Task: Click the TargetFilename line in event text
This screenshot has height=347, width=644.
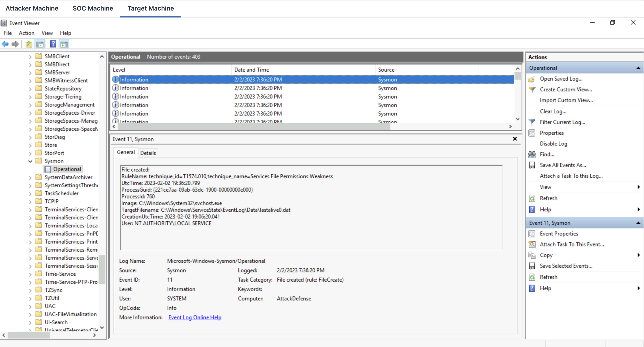Action: [206, 210]
